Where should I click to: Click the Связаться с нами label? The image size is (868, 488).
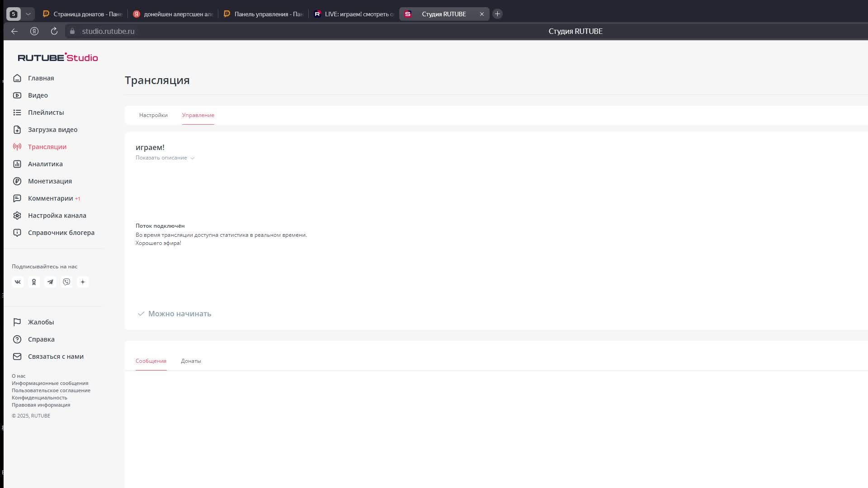tap(56, 357)
